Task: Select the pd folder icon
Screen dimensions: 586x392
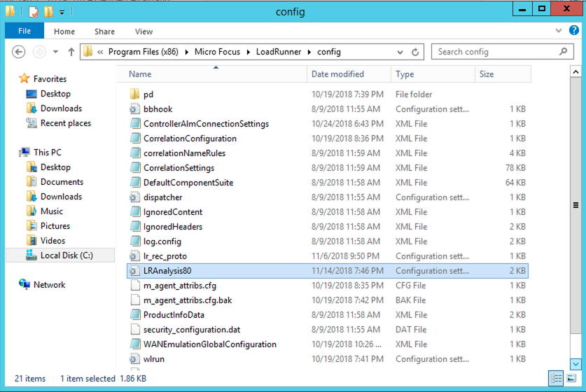Action: (135, 94)
